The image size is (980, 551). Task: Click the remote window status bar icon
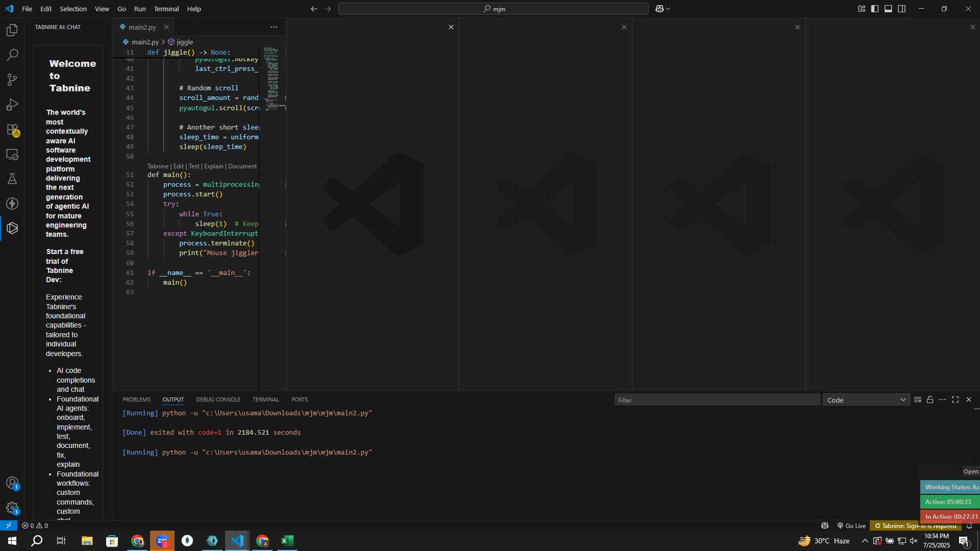click(9, 525)
